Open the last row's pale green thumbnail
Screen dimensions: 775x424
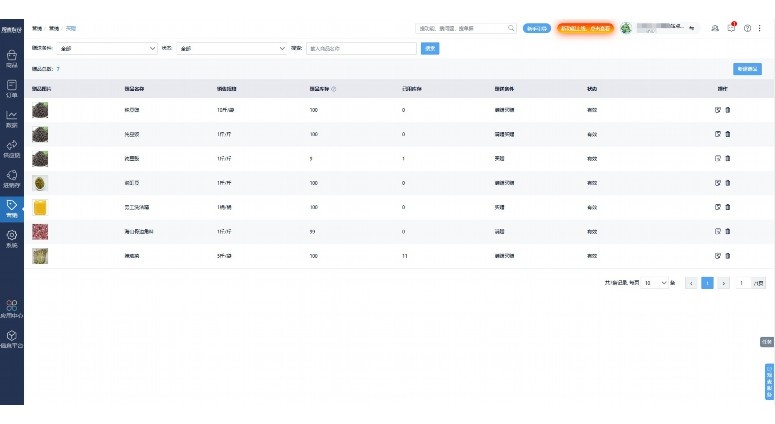point(40,256)
